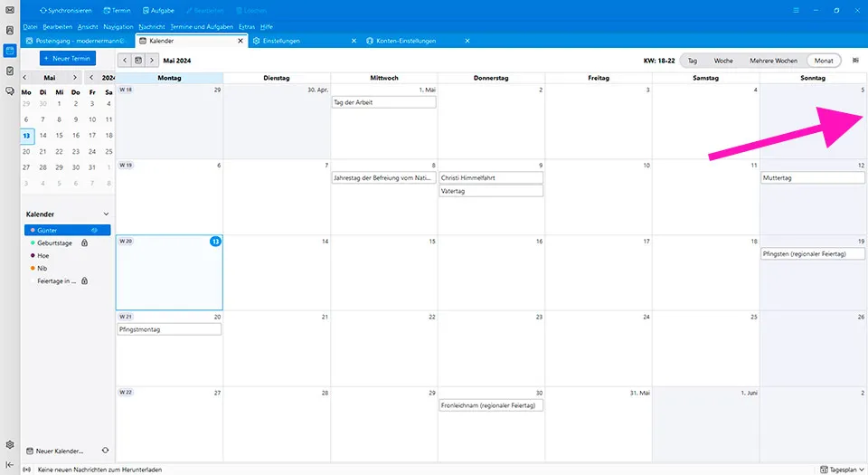Close the Kalender tab
This screenshot has width=868, height=475.
241,41
